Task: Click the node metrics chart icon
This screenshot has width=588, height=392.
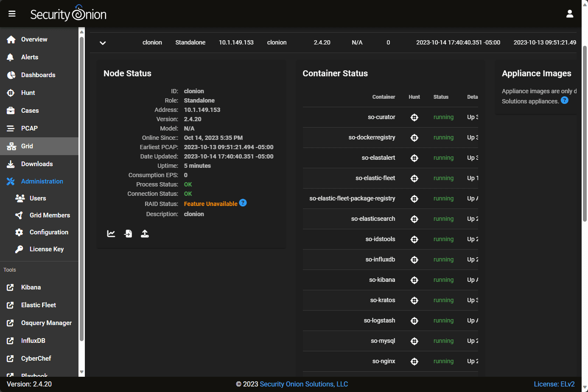Action: pos(111,234)
